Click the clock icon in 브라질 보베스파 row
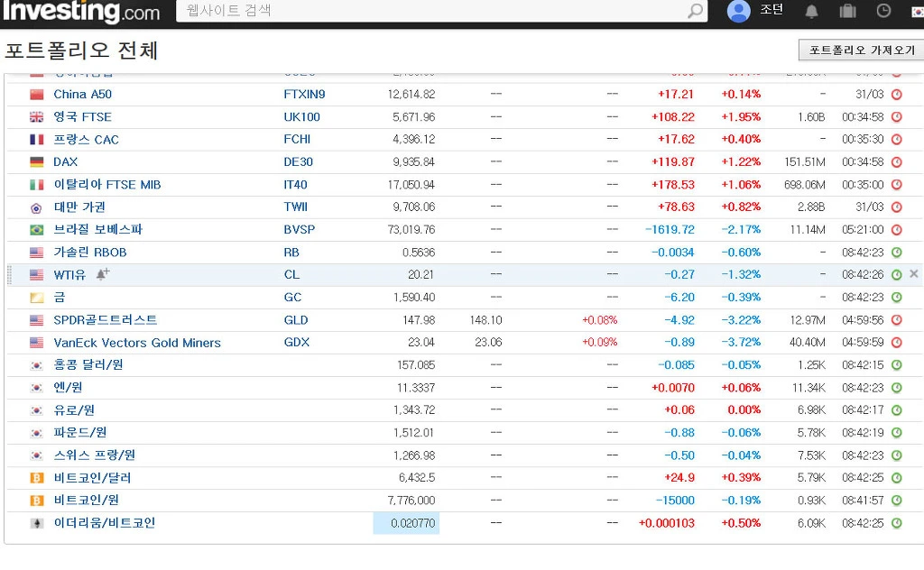The width and height of the screenshot is (924, 570). [x=896, y=230]
